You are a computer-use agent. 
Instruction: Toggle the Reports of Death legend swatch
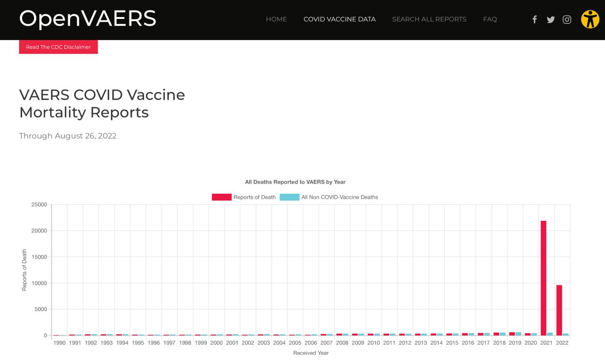[221, 197]
